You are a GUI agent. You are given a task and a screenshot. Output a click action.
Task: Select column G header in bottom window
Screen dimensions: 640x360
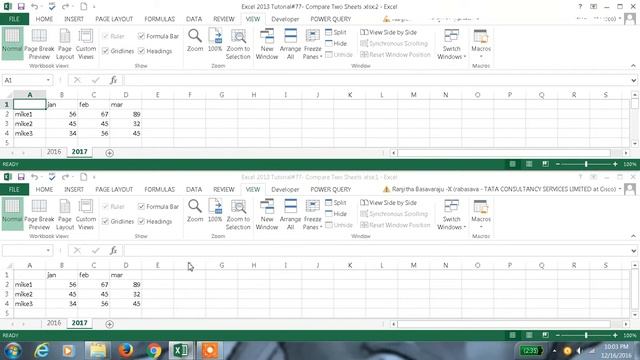tap(222, 265)
